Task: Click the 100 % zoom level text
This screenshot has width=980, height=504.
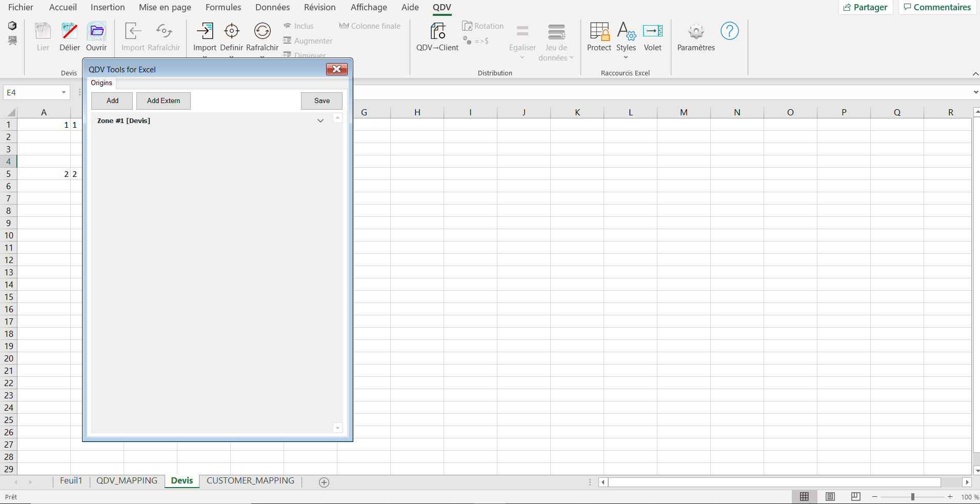Action: pos(970,497)
